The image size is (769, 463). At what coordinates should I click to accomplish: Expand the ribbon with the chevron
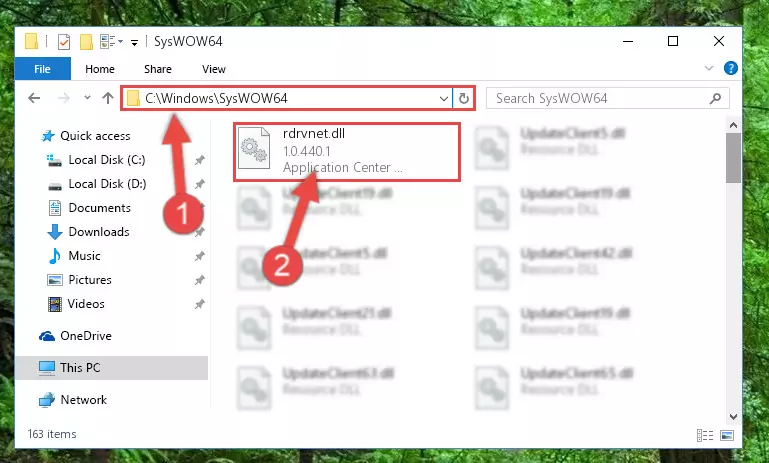(709, 68)
